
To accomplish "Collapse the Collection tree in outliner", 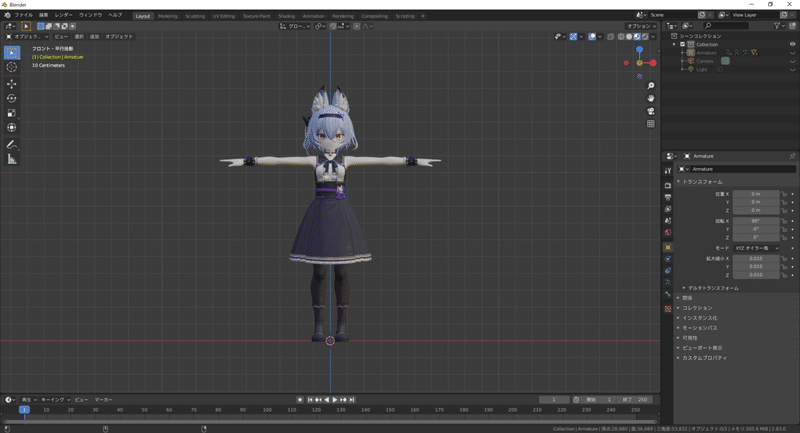I will click(674, 44).
